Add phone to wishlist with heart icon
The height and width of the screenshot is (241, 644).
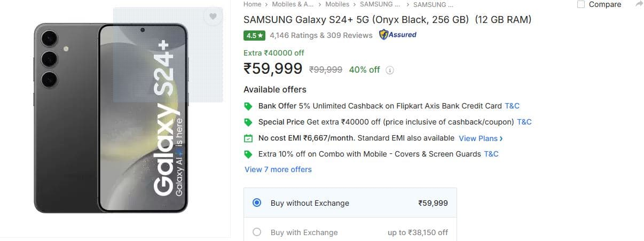pos(213,17)
